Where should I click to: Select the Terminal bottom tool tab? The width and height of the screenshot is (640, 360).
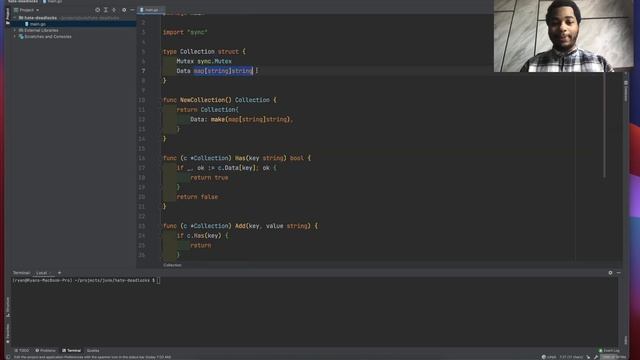[x=71, y=350]
